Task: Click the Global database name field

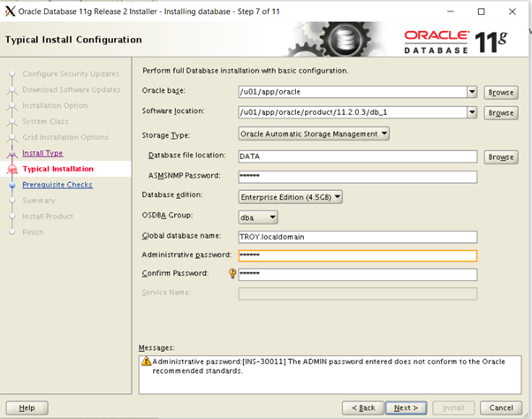Action: (357, 237)
